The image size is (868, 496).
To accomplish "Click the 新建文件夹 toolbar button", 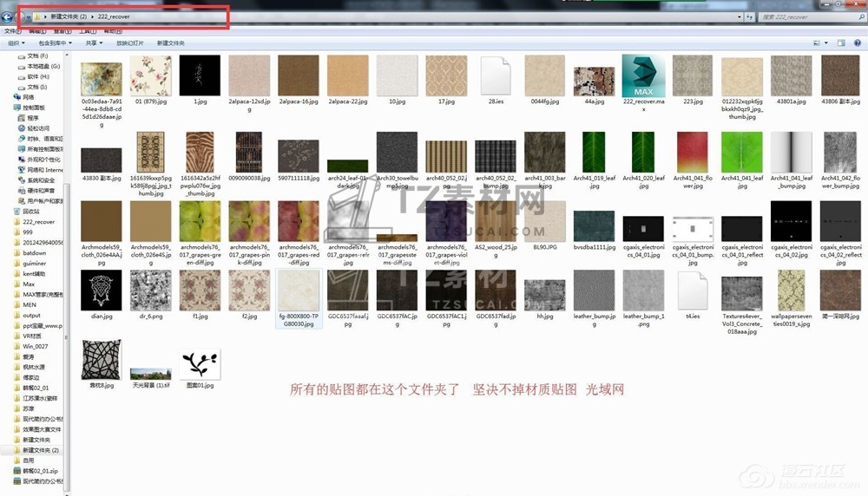I will (x=170, y=43).
